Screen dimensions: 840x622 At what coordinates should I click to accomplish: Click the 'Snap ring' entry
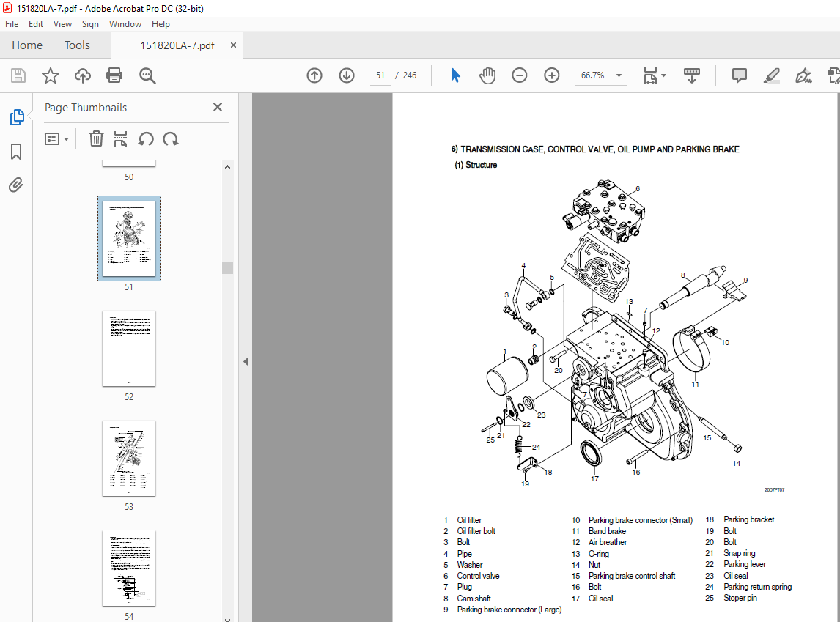(x=740, y=553)
